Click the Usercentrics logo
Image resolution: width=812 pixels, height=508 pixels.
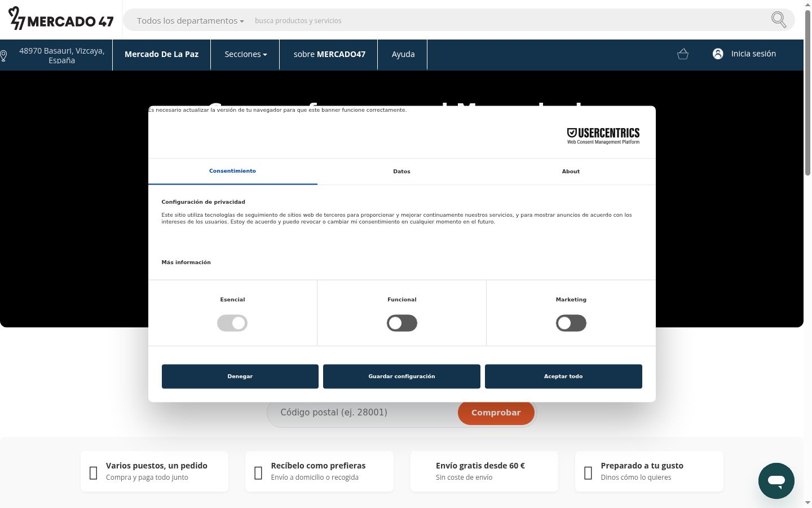[x=603, y=135]
